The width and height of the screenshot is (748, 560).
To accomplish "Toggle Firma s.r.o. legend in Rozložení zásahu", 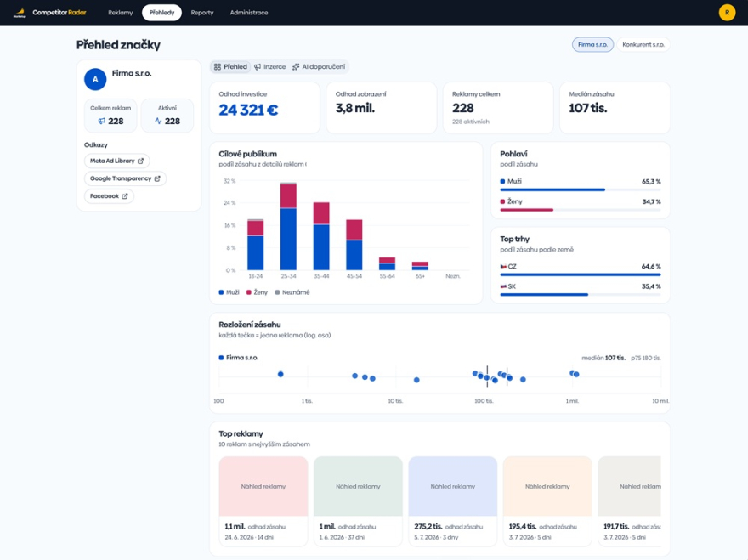I will click(239, 358).
